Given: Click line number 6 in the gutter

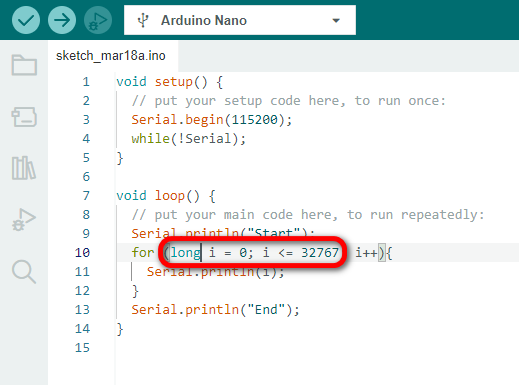Looking at the screenshot, I should 86,177.
